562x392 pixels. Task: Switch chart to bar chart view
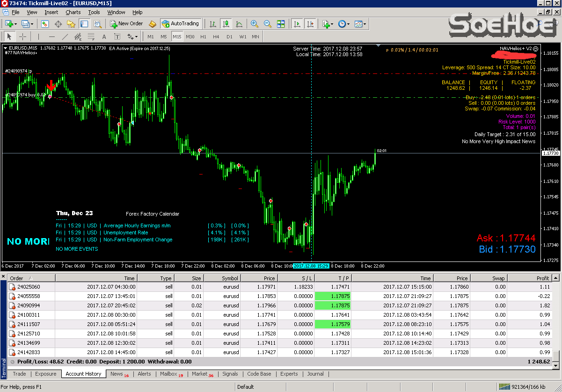pos(213,23)
